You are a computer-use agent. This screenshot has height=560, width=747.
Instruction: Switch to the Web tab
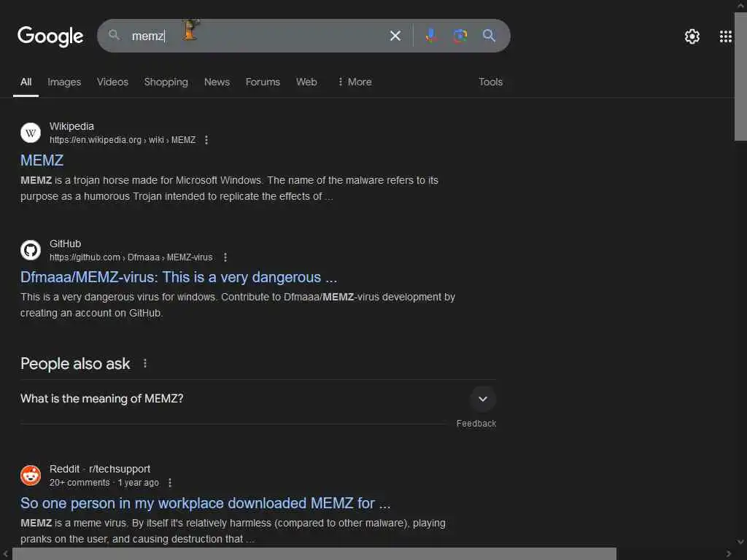306,82
